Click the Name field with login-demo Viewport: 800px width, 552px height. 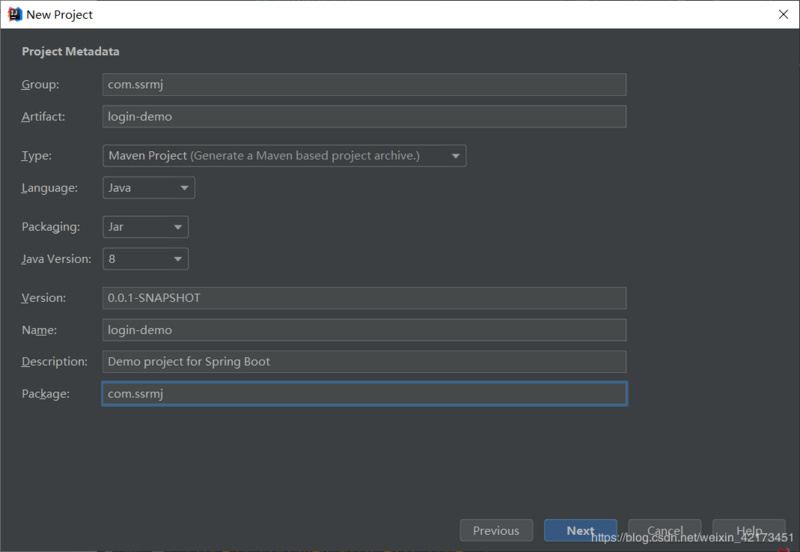coord(364,330)
